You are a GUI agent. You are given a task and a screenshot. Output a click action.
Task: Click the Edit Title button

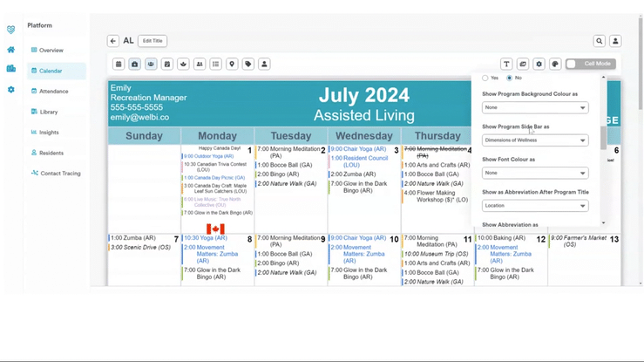[x=153, y=41]
